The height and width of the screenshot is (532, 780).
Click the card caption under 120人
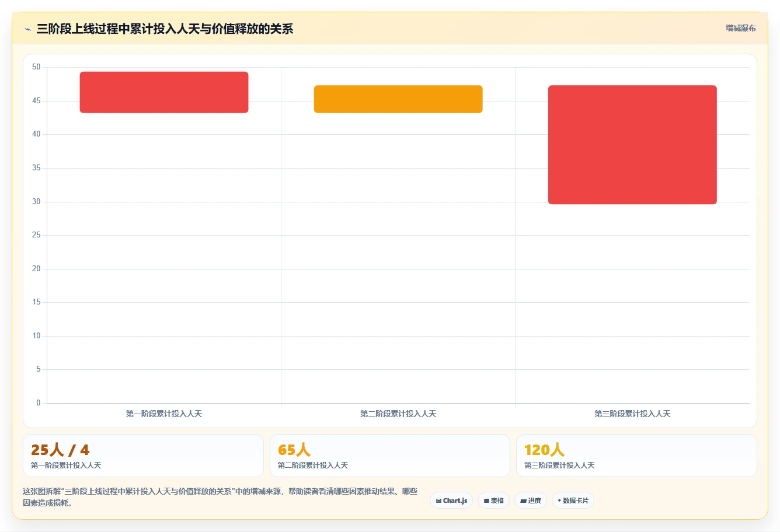(559, 466)
